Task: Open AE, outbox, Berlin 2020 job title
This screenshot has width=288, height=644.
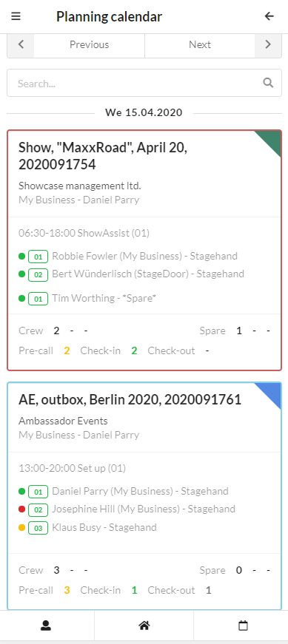Action: coord(130,399)
